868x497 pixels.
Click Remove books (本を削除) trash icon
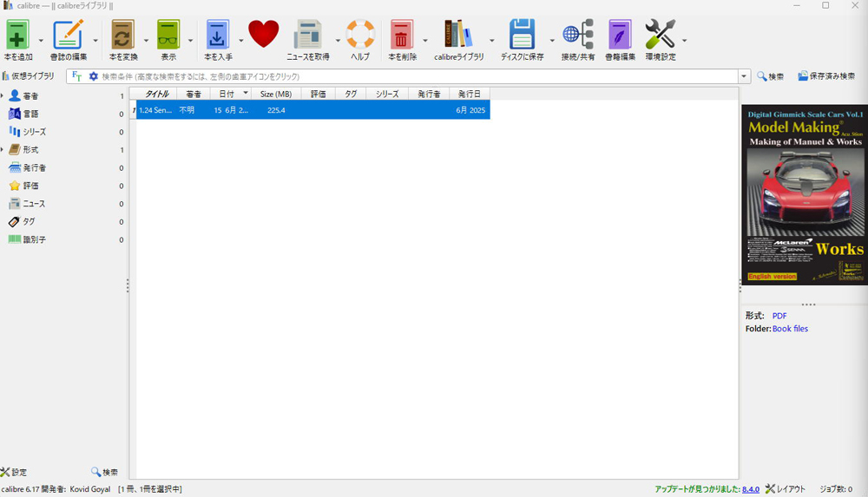tap(402, 36)
